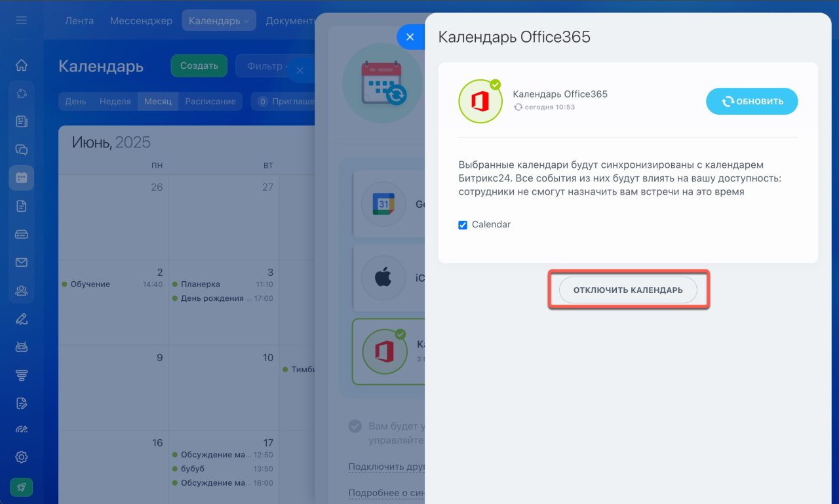Close the sync slider behind Фильтр field
The image size is (839, 504).
tap(300, 70)
